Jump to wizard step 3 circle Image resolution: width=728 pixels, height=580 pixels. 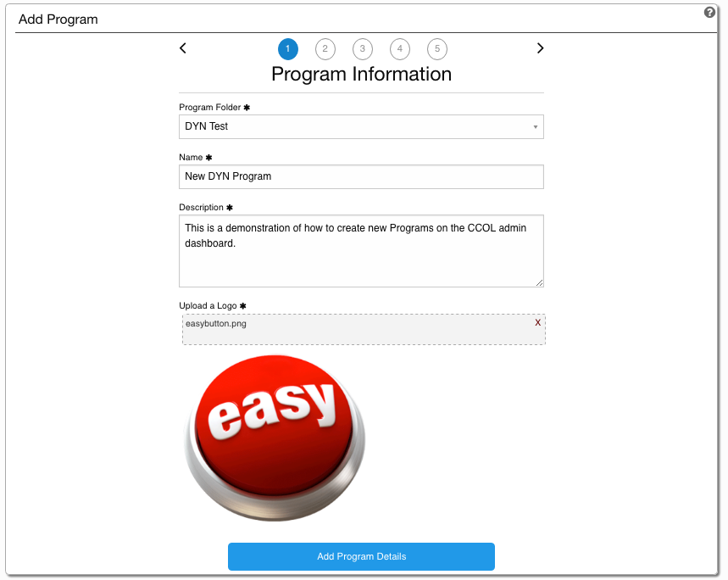pyautogui.click(x=363, y=49)
